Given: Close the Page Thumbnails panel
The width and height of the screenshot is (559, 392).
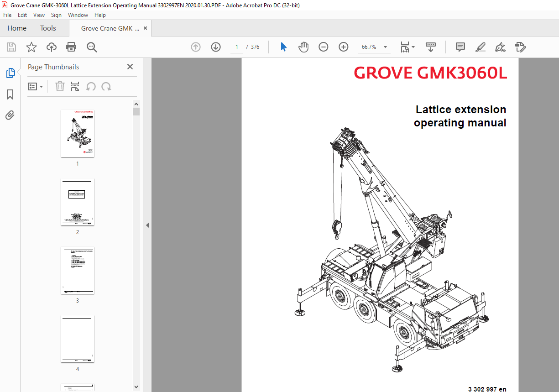Looking at the screenshot, I should point(130,67).
